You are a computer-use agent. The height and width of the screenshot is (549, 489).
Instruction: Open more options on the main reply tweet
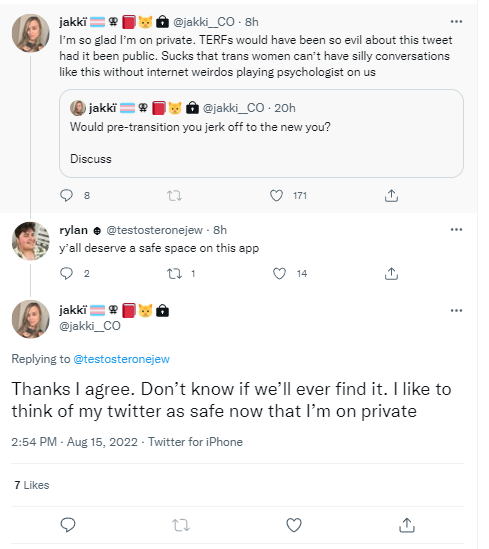coord(456,311)
